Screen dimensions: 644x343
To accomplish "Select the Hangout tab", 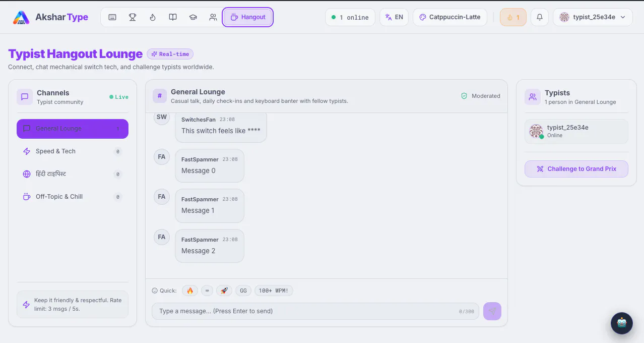I will pyautogui.click(x=248, y=17).
